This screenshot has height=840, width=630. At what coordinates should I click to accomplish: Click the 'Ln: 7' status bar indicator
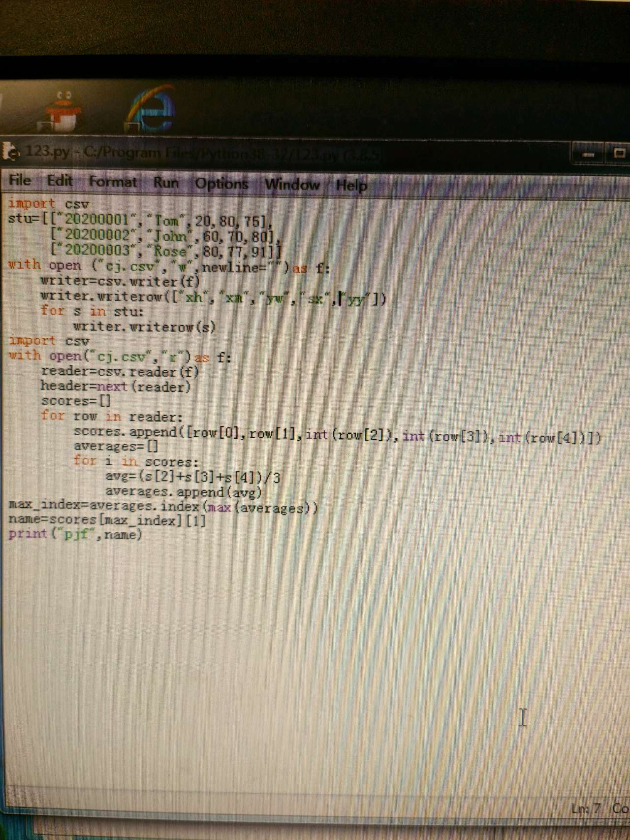(x=586, y=808)
